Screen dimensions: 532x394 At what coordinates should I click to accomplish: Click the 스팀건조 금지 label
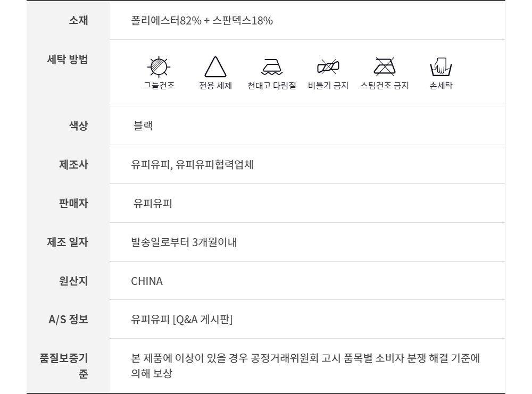tap(384, 86)
